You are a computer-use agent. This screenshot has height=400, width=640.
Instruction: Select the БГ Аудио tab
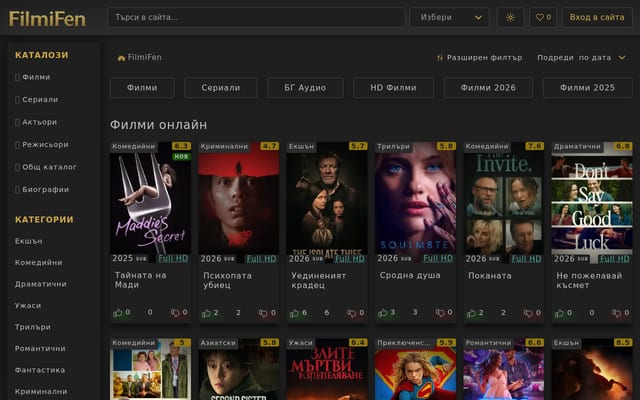click(305, 88)
